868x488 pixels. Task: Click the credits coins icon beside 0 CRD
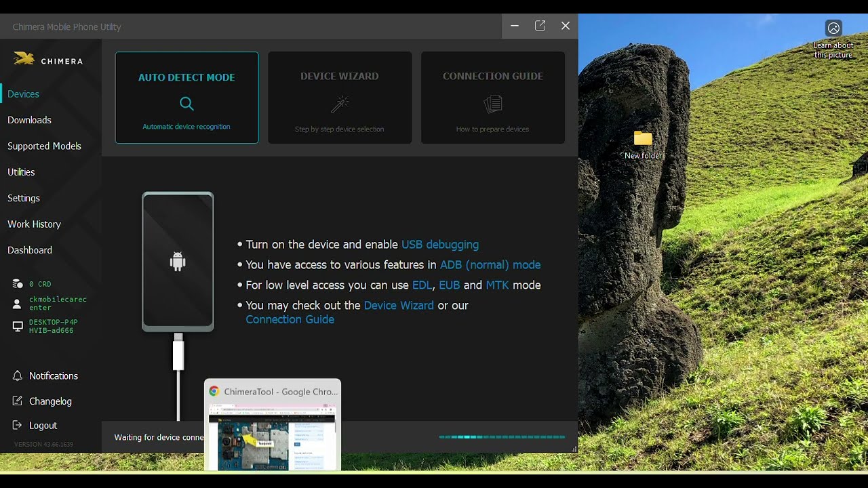[18, 284]
